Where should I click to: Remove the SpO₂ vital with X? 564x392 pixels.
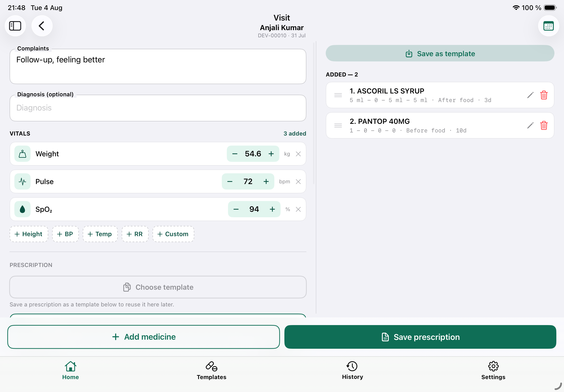298,209
